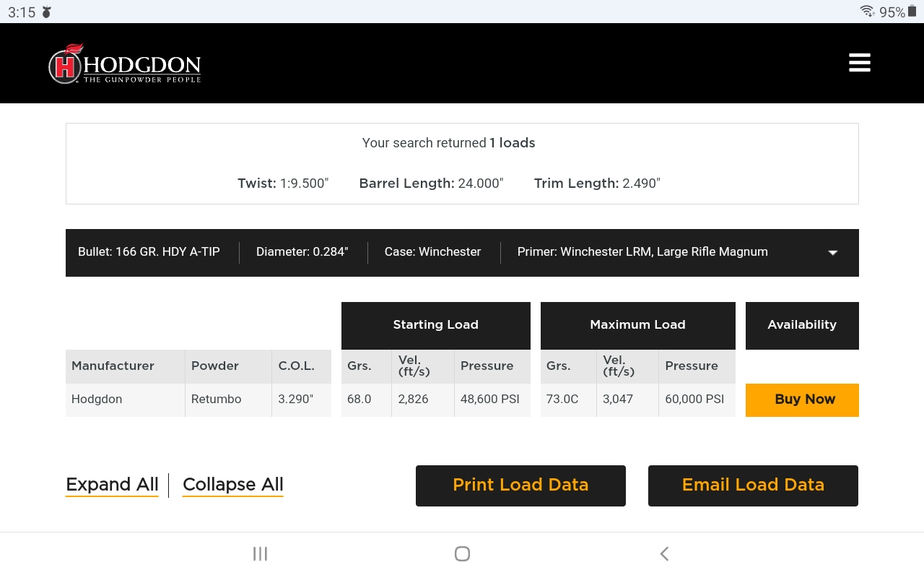The image size is (924, 578).
Task: Select the 73.0C maximum grains cell
Action: click(569, 400)
